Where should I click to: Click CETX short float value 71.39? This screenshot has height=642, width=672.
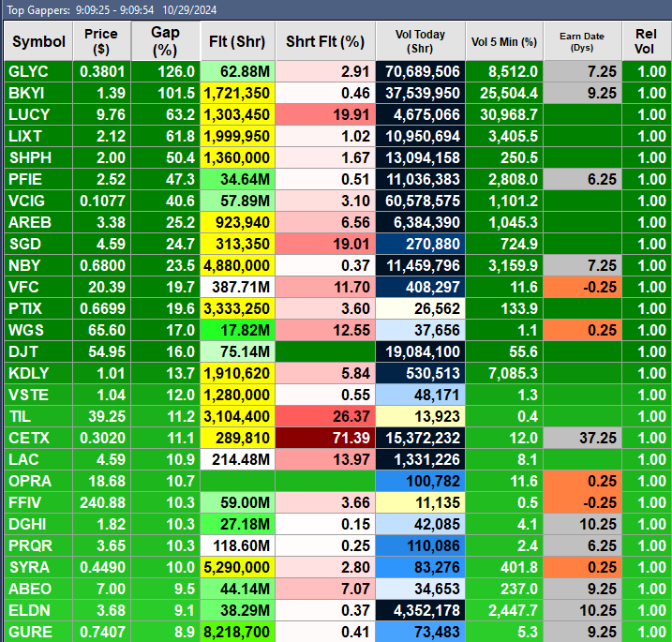click(x=325, y=438)
